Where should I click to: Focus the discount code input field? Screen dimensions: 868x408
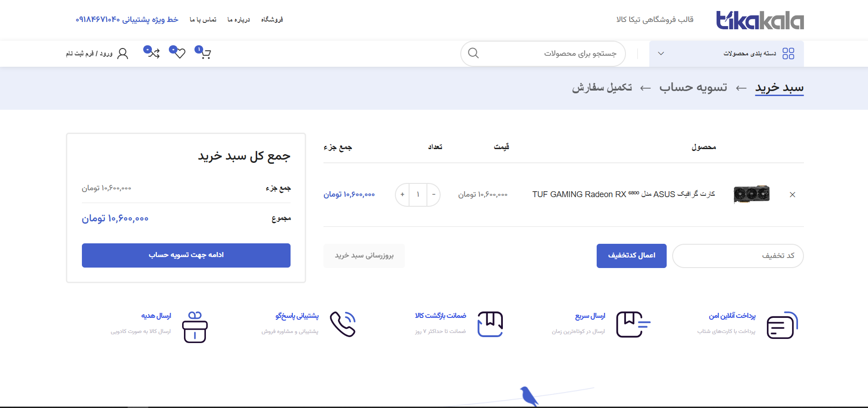[x=738, y=256]
